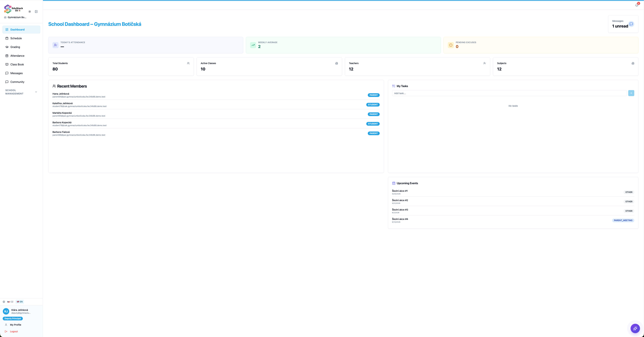Open the Active Classes card

click(x=269, y=66)
